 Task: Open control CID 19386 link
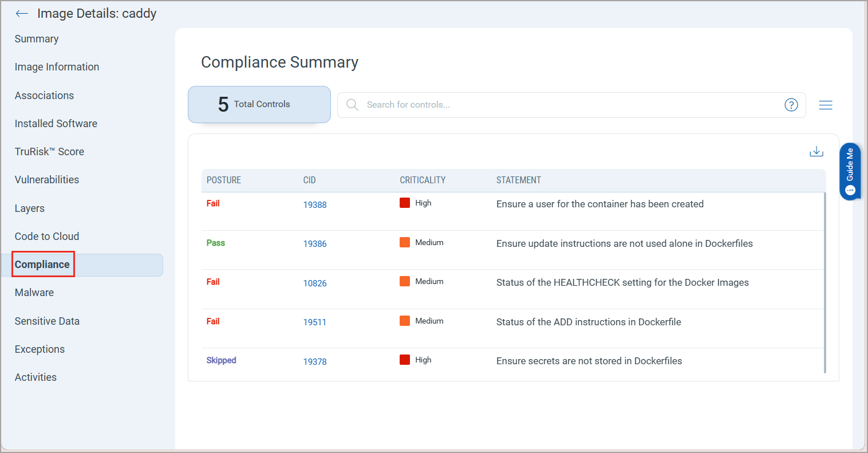[x=315, y=244]
